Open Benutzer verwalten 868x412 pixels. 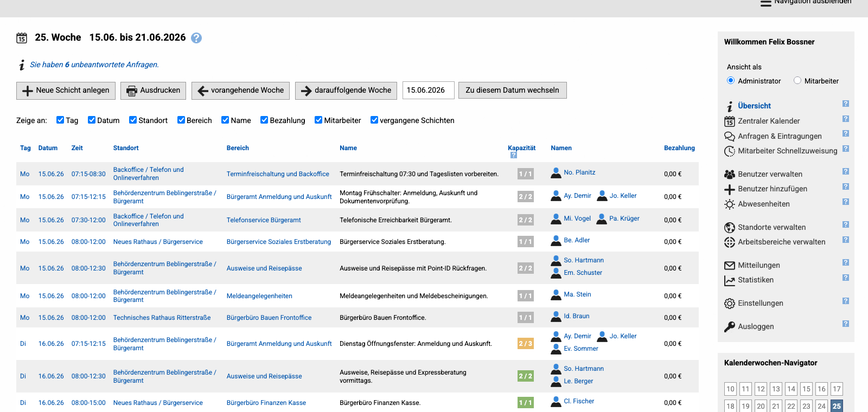coord(770,174)
